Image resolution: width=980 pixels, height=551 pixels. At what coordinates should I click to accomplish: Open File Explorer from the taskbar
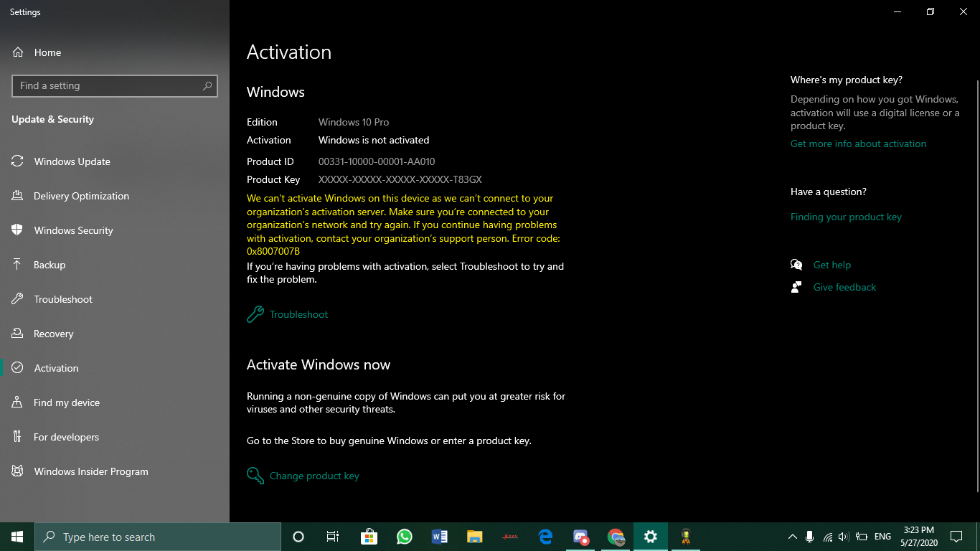click(x=474, y=537)
